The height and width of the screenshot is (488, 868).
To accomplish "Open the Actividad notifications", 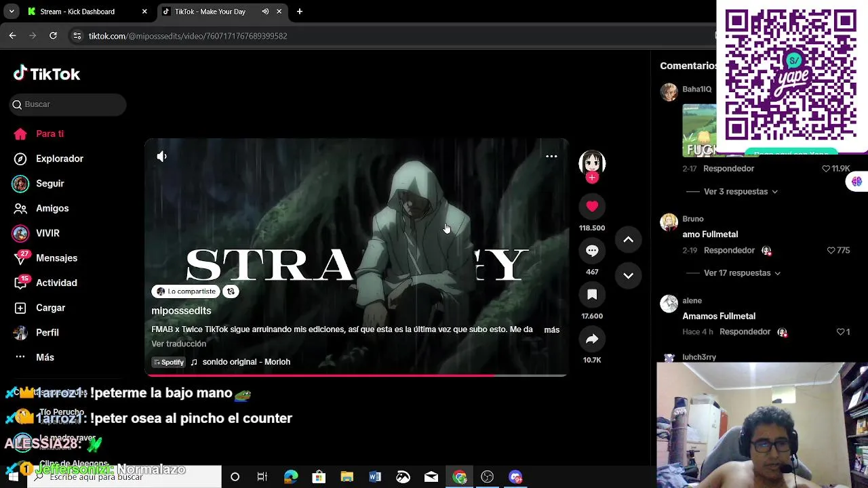I will tap(45, 283).
